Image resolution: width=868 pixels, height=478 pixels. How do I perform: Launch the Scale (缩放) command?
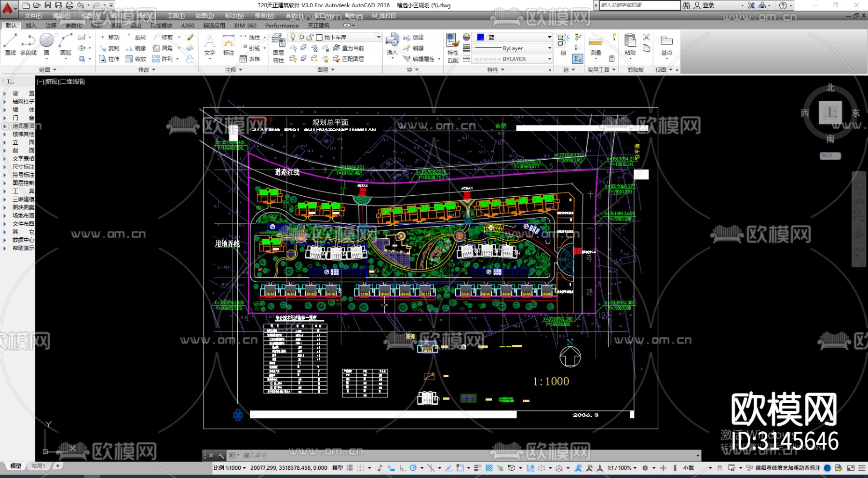[x=136, y=59]
